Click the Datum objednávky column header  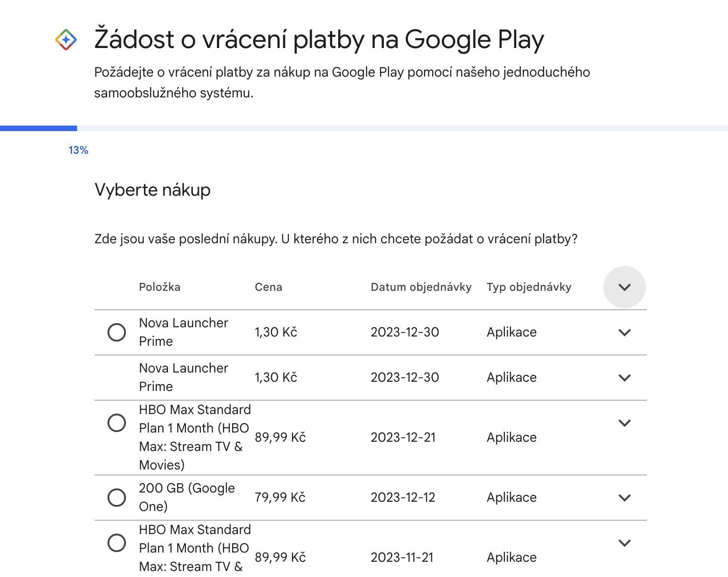point(421,287)
